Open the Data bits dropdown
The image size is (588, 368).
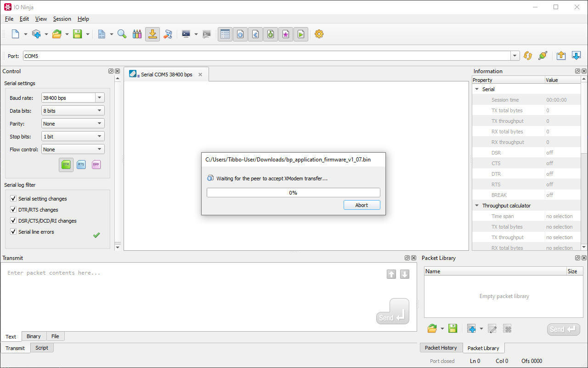tap(73, 111)
